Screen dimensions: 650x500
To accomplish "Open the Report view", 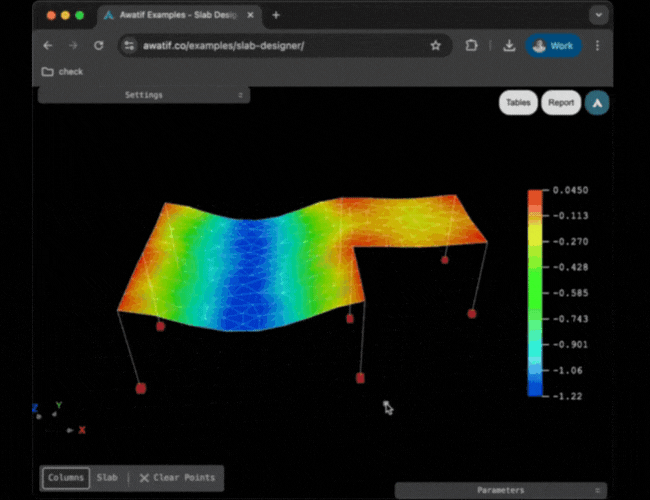I will [x=561, y=102].
